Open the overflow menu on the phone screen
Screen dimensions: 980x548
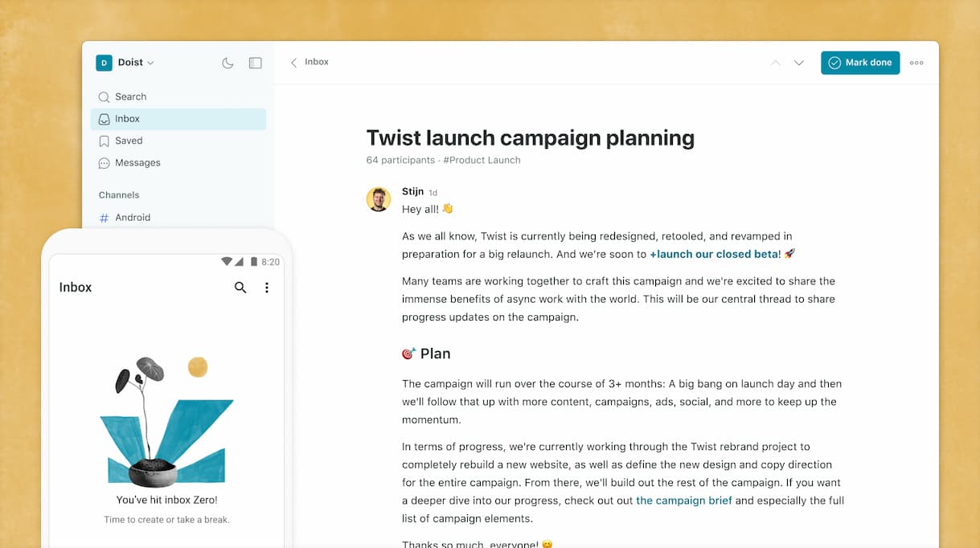pos(267,287)
